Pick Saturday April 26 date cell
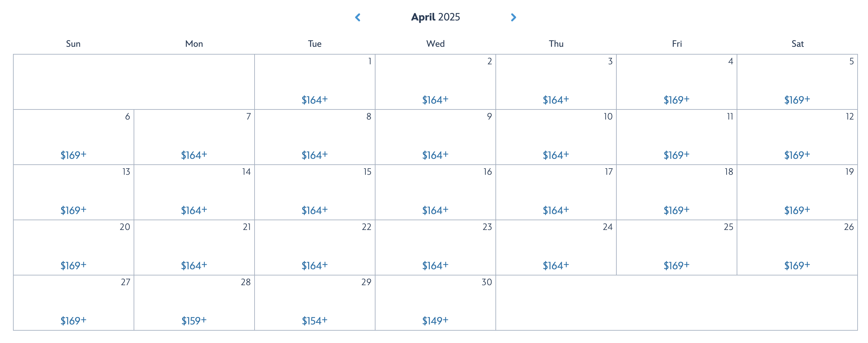 point(797,248)
